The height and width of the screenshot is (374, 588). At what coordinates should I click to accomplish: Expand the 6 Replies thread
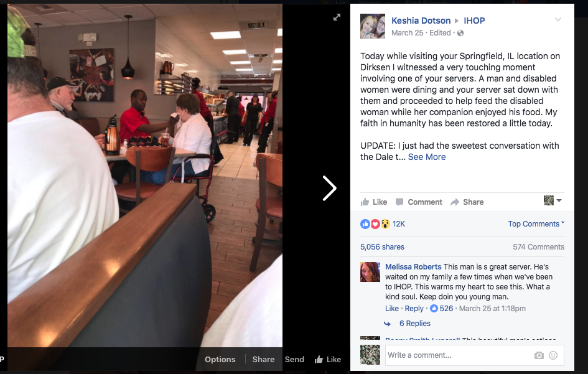point(415,324)
